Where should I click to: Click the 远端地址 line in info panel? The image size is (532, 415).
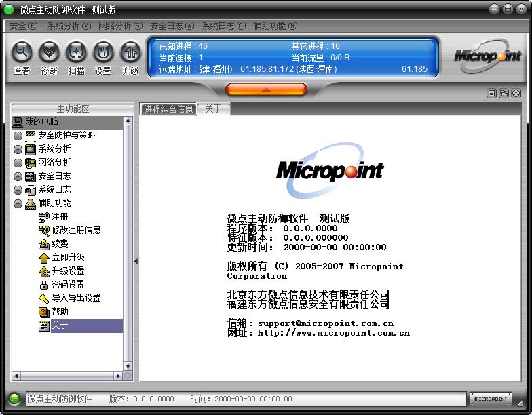tap(293, 69)
